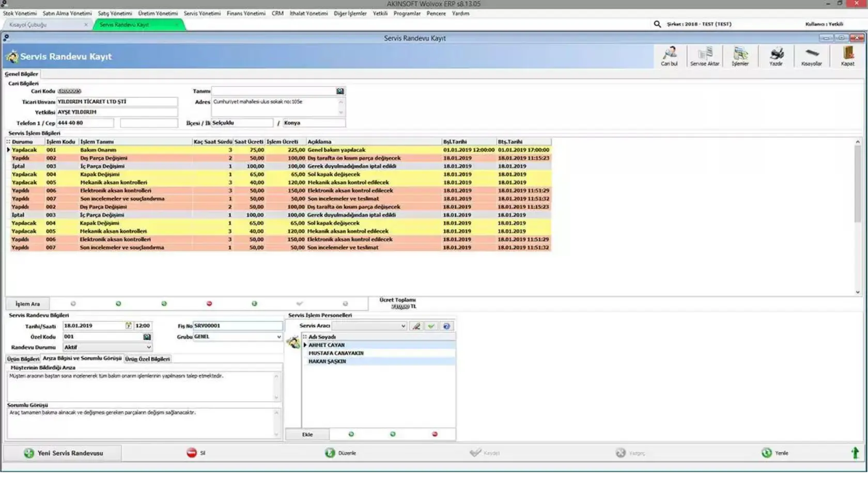The image size is (868, 488).
Task: Open the Diğer İşlemler menu
Action: (x=350, y=13)
